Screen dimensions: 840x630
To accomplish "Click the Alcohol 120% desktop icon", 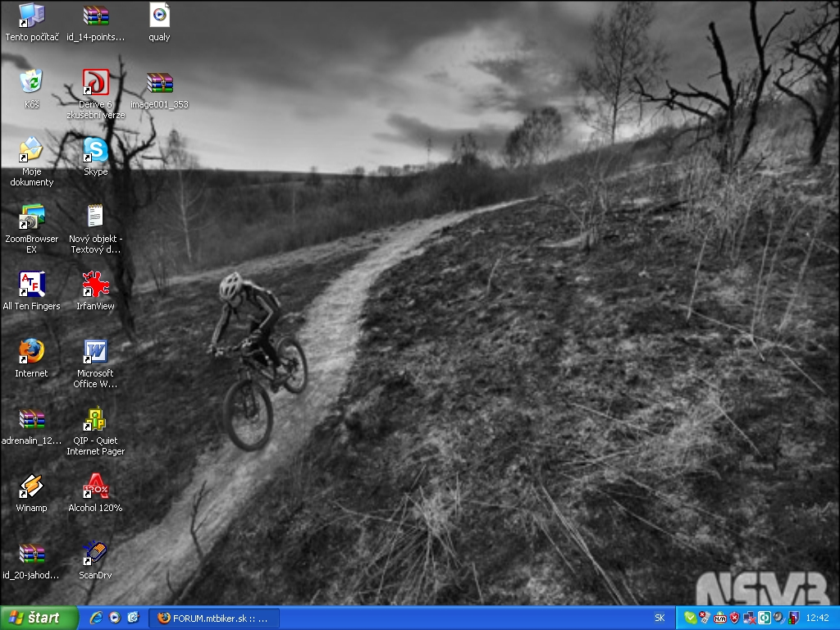I will tap(95, 486).
